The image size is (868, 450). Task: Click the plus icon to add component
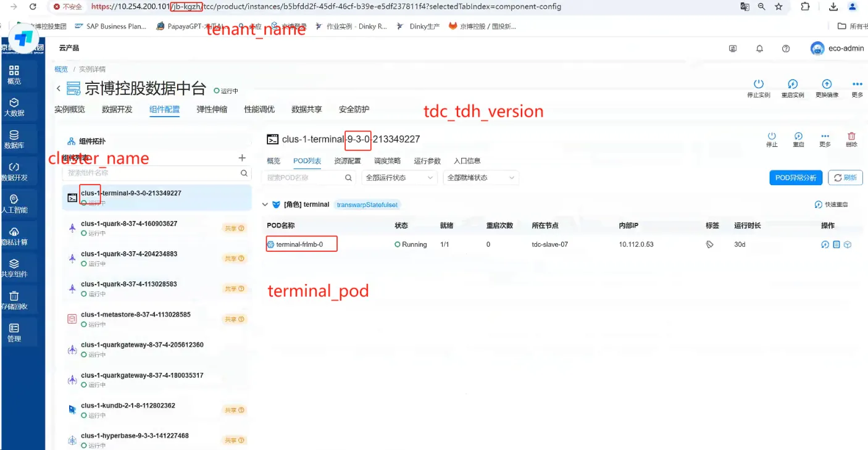pos(242,158)
